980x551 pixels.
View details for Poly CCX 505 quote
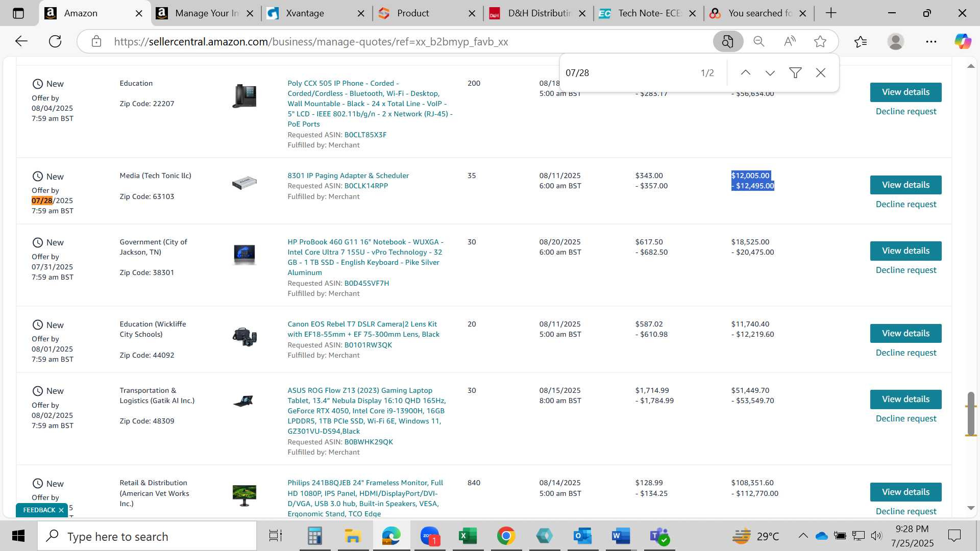click(x=905, y=92)
